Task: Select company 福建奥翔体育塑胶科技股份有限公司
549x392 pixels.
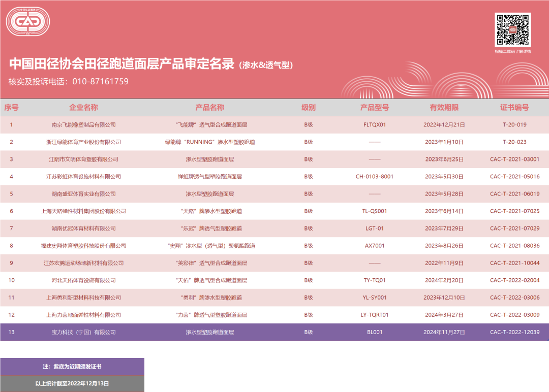Action: point(83,246)
